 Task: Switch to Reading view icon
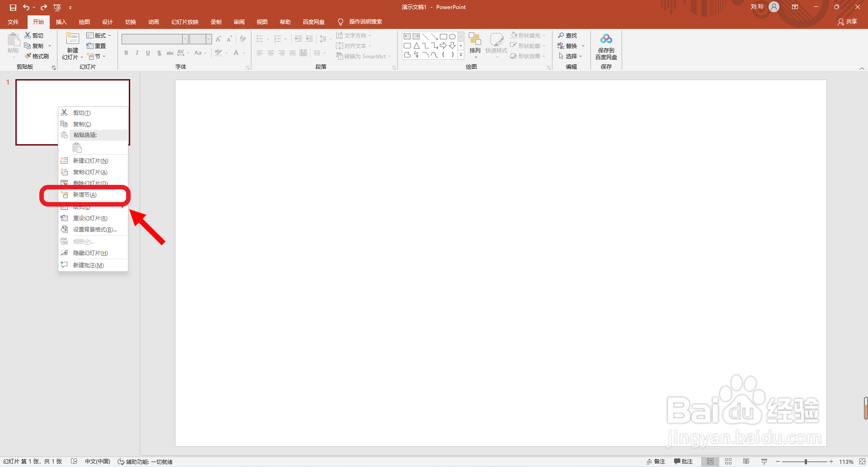tap(746, 462)
